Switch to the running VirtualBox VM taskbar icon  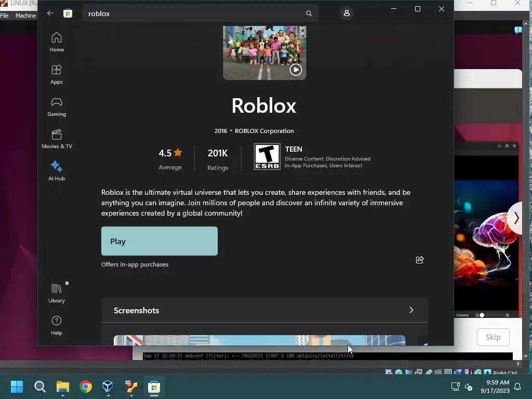pyautogui.click(x=131, y=387)
